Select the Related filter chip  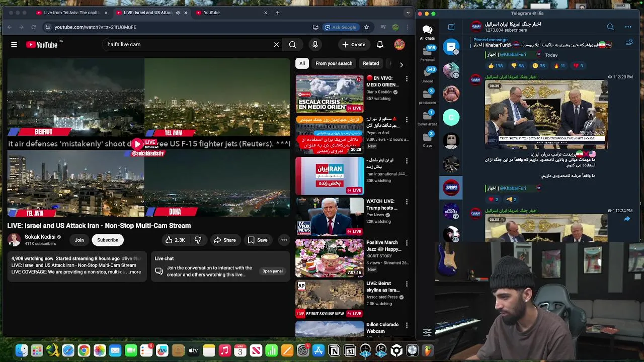(371, 64)
